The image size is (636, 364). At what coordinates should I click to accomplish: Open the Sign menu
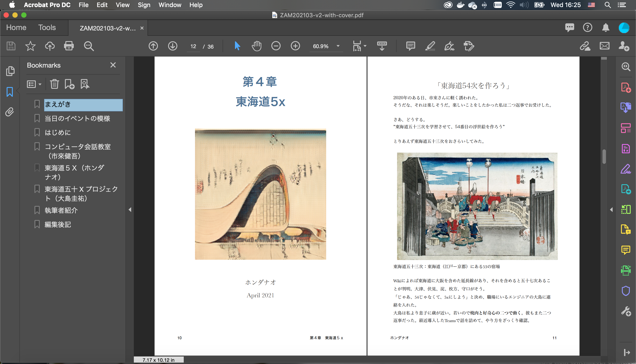click(144, 5)
